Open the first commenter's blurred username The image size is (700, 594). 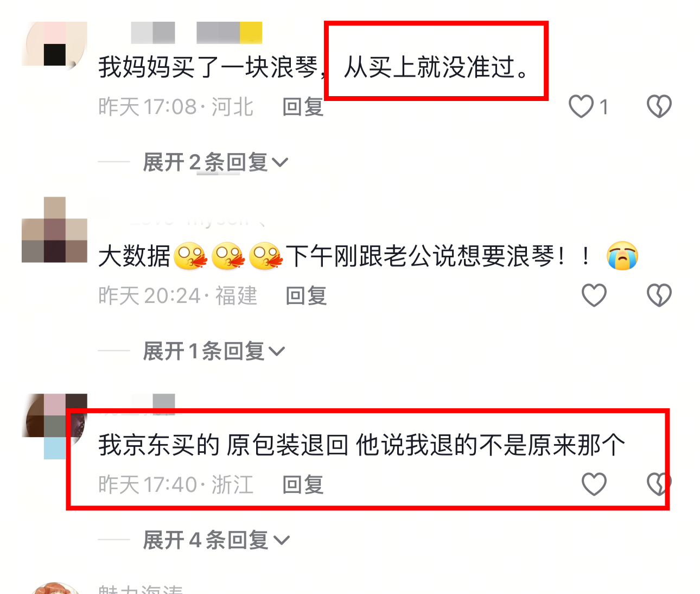pos(196,33)
